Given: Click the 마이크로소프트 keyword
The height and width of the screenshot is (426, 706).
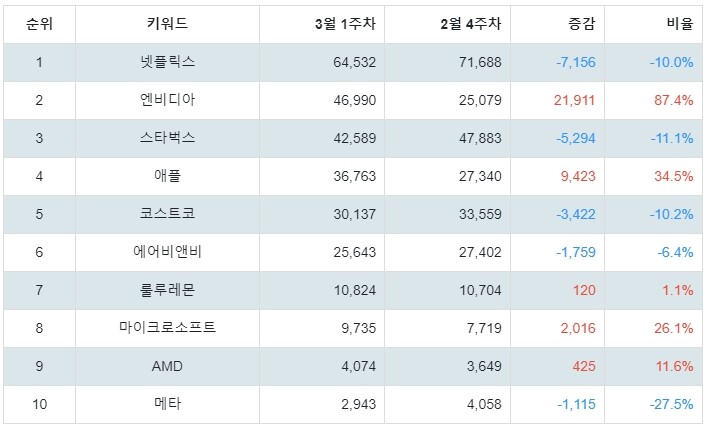Looking at the screenshot, I should point(167,328).
